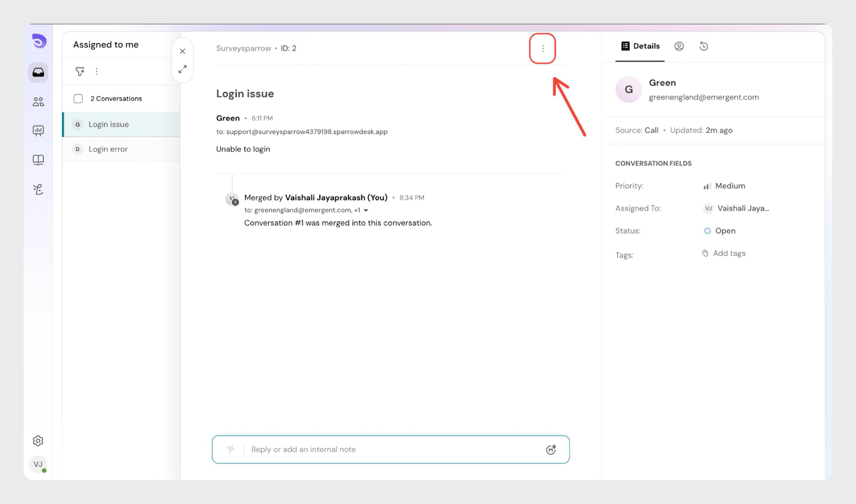Open the Knowledge base book icon

tap(39, 160)
